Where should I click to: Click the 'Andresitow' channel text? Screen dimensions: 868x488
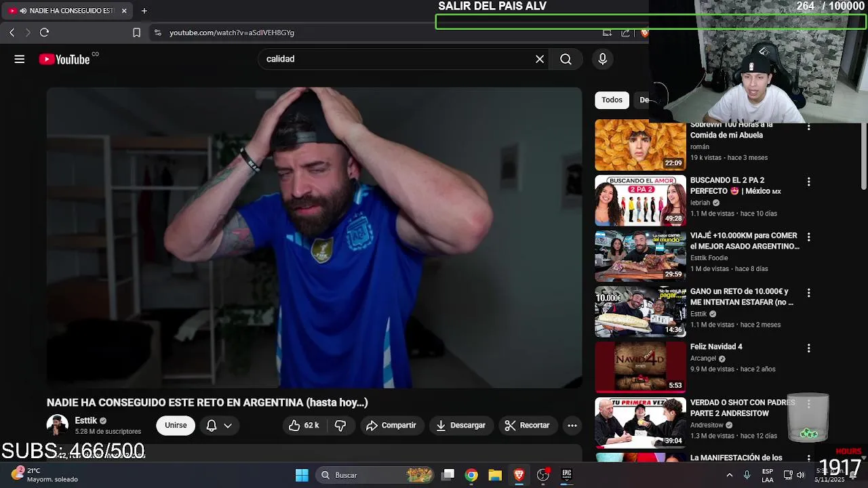(x=707, y=425)
